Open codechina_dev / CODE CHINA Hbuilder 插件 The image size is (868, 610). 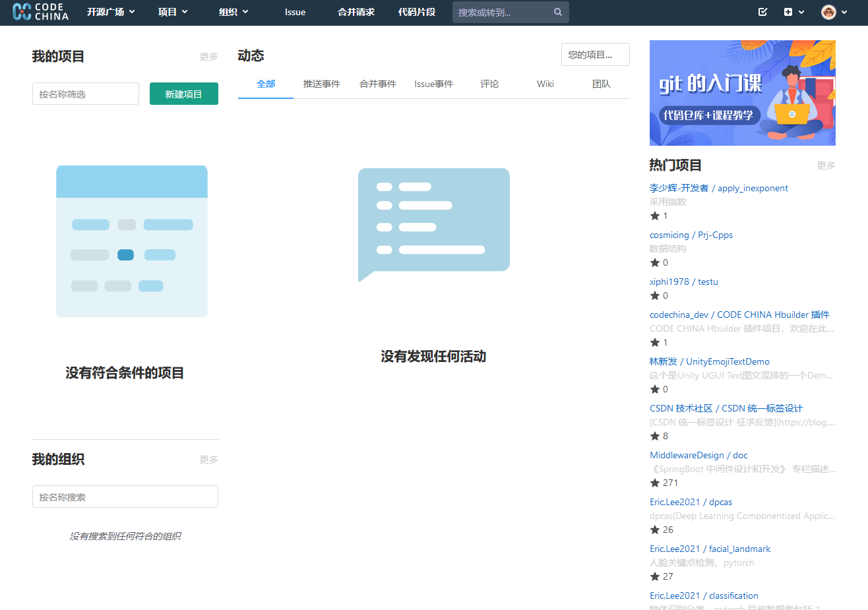pyautogui.click(x=739, y=315)
